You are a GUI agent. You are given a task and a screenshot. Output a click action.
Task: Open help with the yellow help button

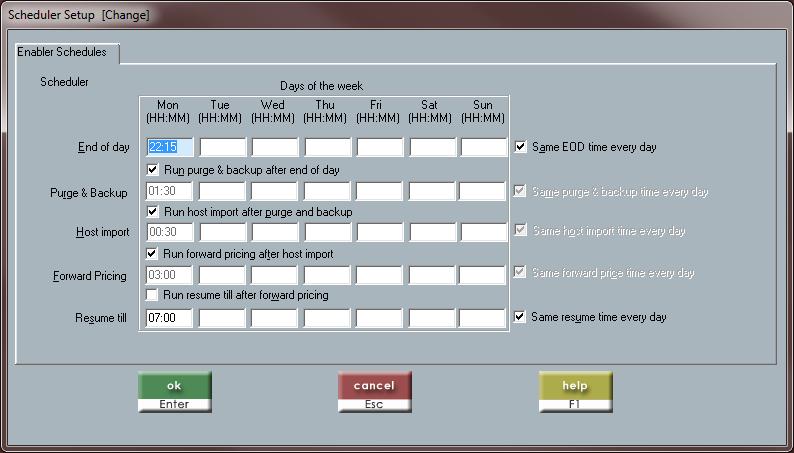tap(575, 392)
